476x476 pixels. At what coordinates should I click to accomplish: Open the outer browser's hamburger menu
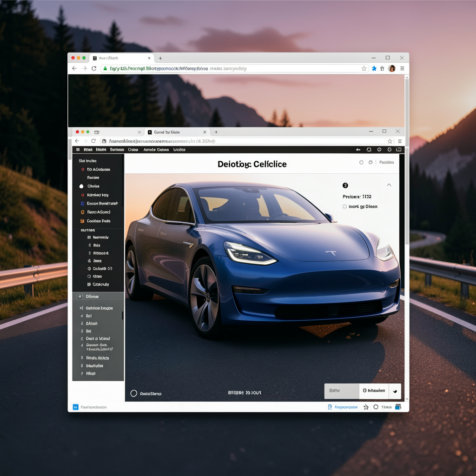point(402,69)
